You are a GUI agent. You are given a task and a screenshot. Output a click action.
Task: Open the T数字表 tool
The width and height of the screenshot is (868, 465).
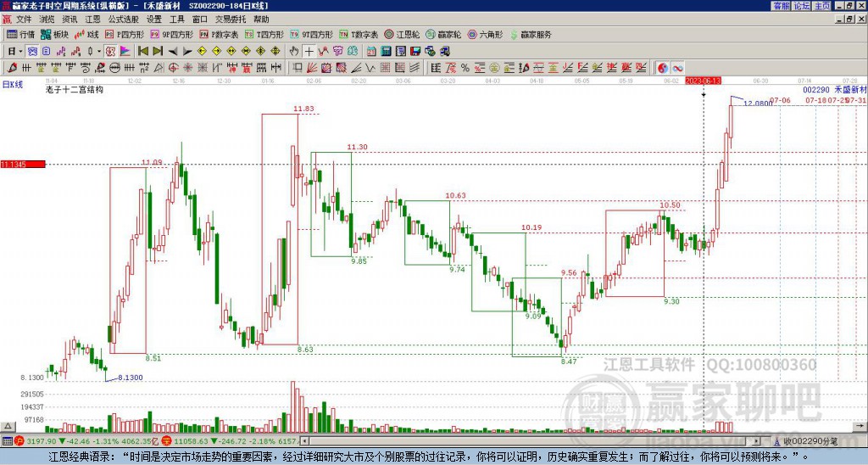[359, 34]
